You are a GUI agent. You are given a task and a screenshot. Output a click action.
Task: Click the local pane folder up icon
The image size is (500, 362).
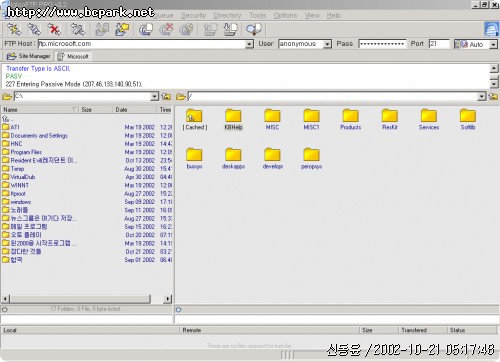[x=166, y=97]
